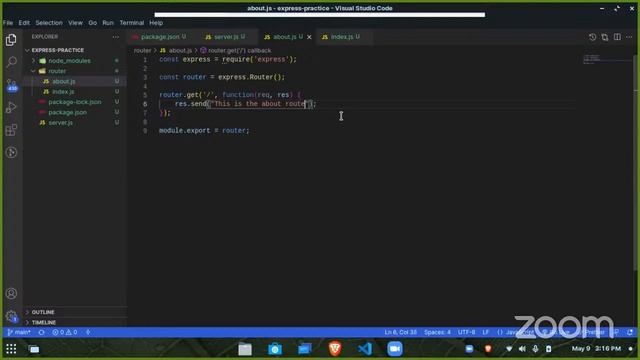The image size is (640, 360).
Task: Open the clock showing May 9
Action: coord(596,349)
